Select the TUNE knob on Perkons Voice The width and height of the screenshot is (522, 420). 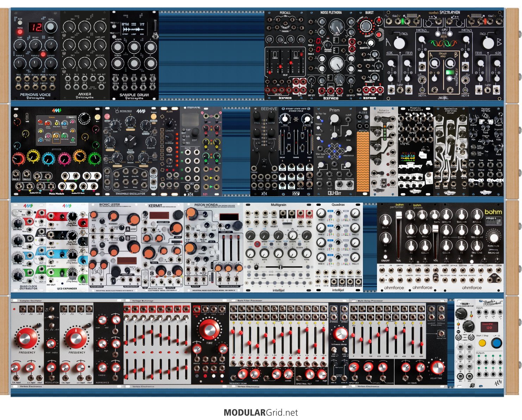click(x=20, y=45)
